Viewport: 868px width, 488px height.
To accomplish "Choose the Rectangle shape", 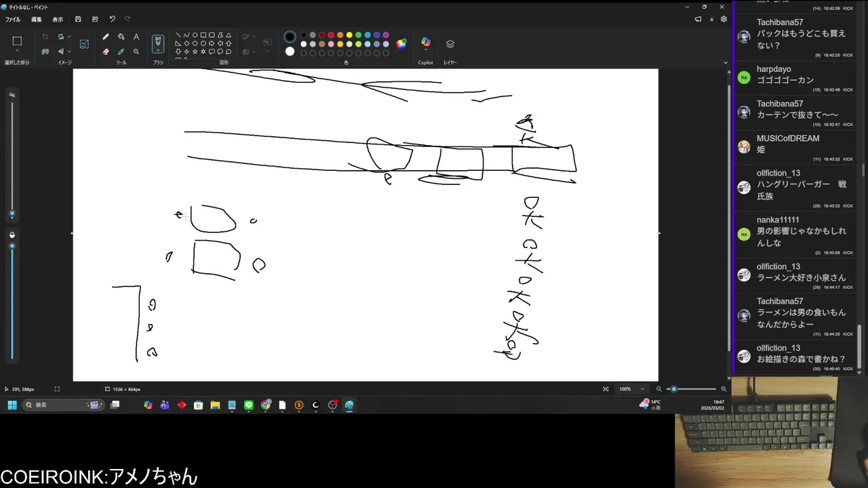I will click(x=203, y=35).
